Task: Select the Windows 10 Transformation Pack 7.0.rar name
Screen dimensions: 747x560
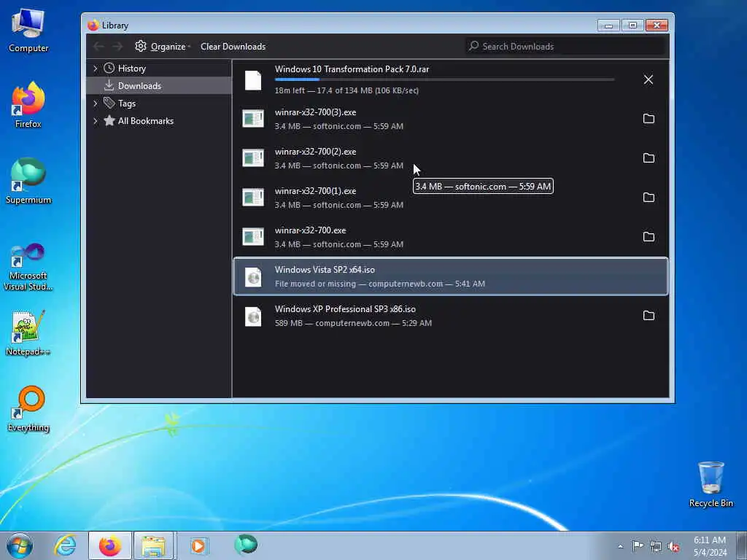Action: coord(352,69)
